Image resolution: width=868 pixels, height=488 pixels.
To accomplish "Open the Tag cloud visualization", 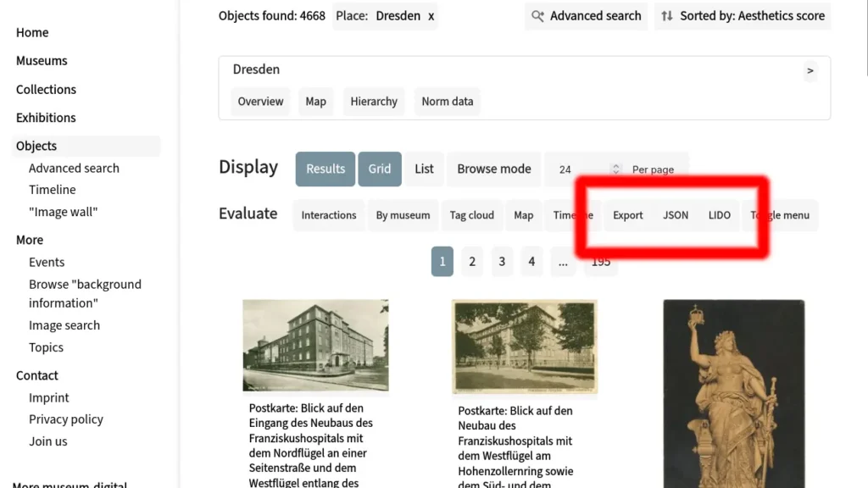I will 472,215.
